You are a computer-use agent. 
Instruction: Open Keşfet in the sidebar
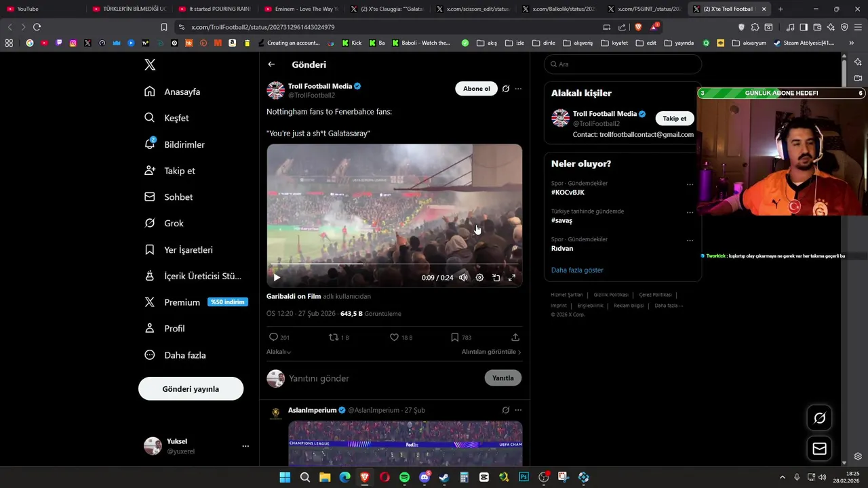[x=167, y=118]
